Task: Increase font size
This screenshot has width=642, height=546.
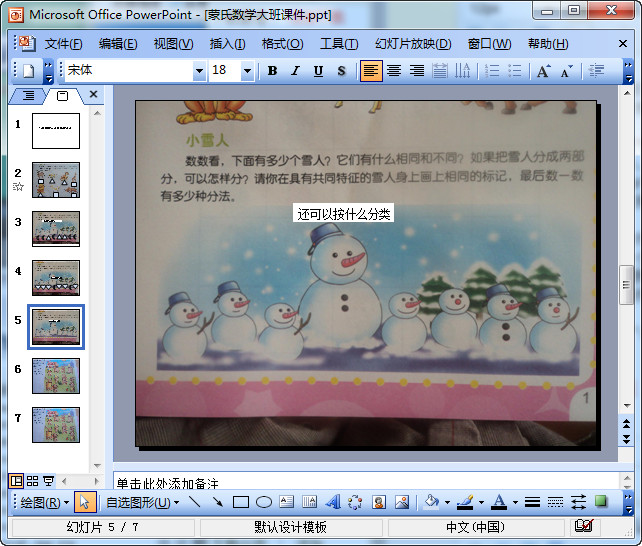Action: (x=543, y=71)
